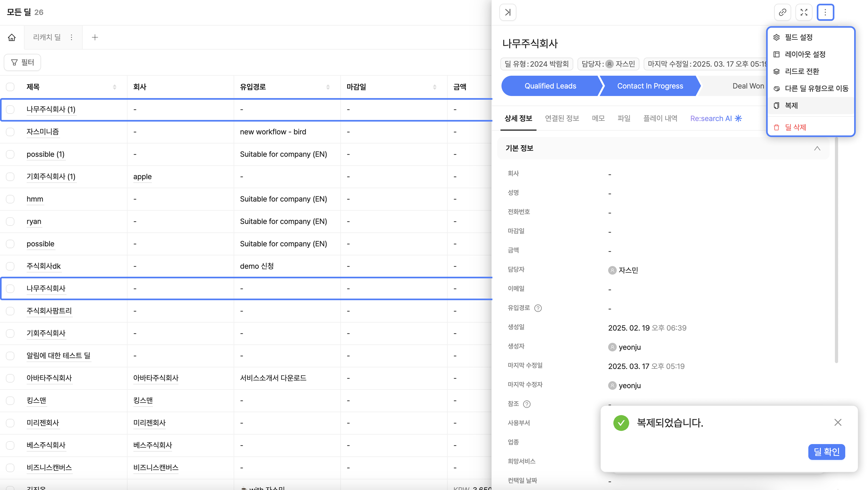Copy deal link via chain icon
Screen dimensions: 868x490
(782, 12)
